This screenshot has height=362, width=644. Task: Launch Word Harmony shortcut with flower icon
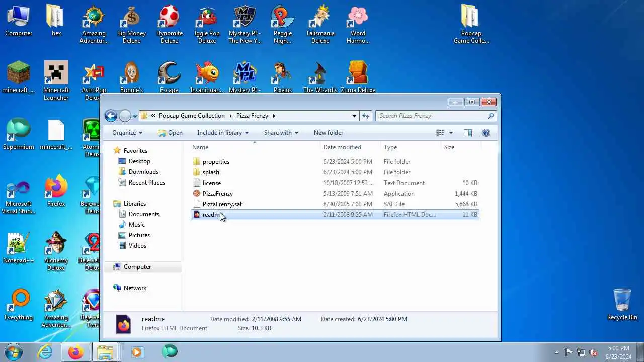coord(358,24)
